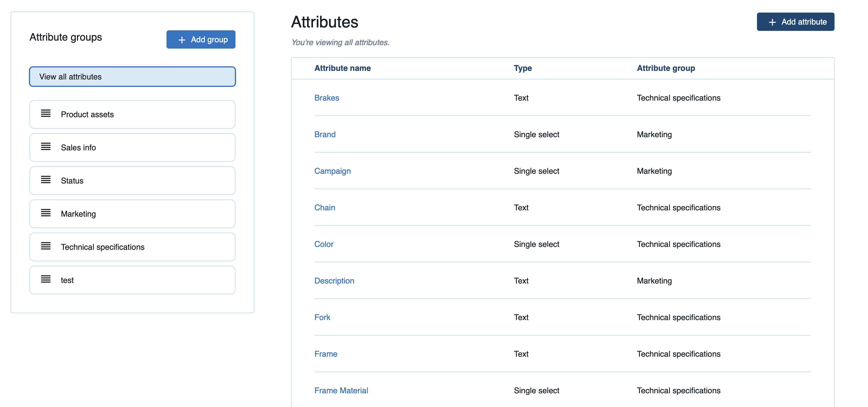868x407 pixels.
Task: Click drag handle beside Technical specifications group
Action: click(x=46, y=246)
